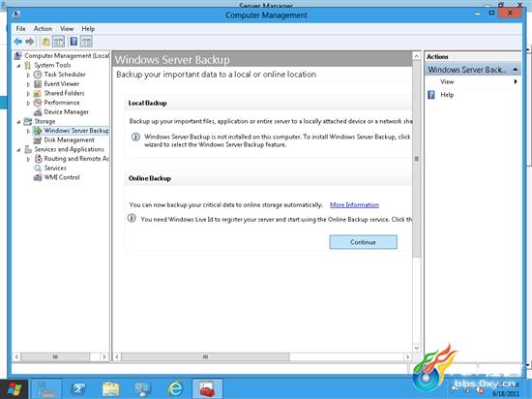Open Internet Explorer from the taskbar
The height and width of the screenshot is (399, 532).
tap(175, 388)
